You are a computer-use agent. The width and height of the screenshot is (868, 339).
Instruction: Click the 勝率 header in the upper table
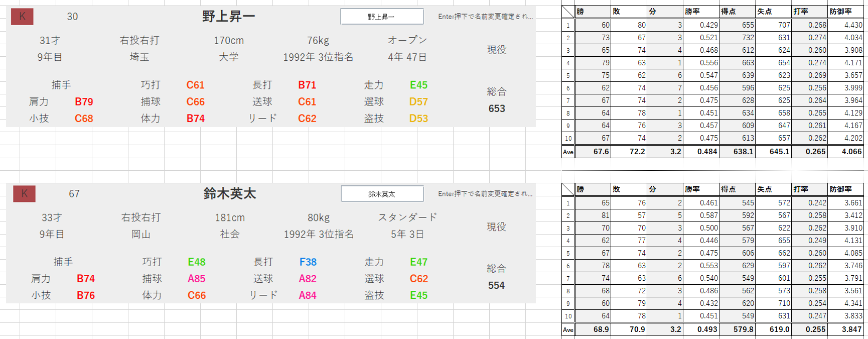[x=701, y=12]
